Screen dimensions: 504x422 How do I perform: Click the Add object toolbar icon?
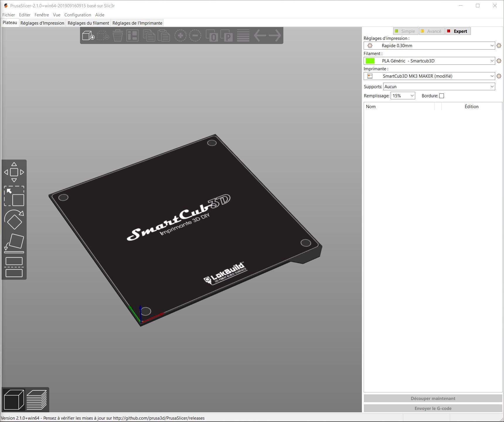(88, 36)
